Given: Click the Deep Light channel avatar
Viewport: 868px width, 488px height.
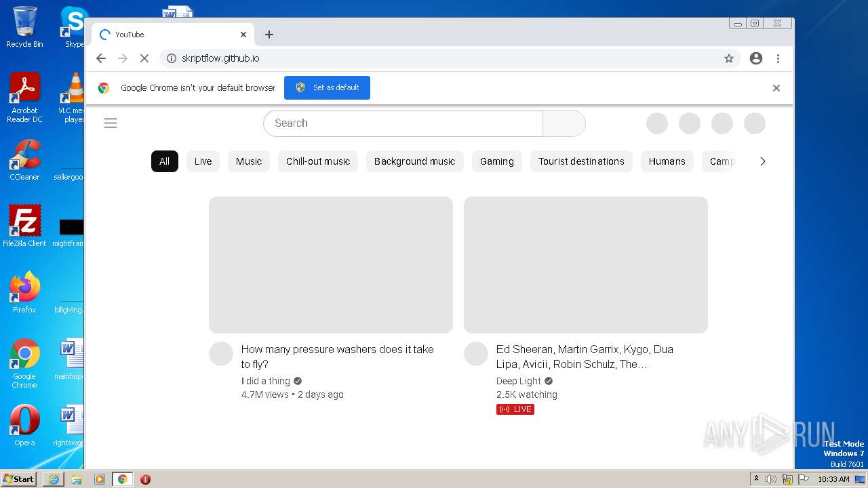Looking at the screenshot, I should tap(476, 354).
